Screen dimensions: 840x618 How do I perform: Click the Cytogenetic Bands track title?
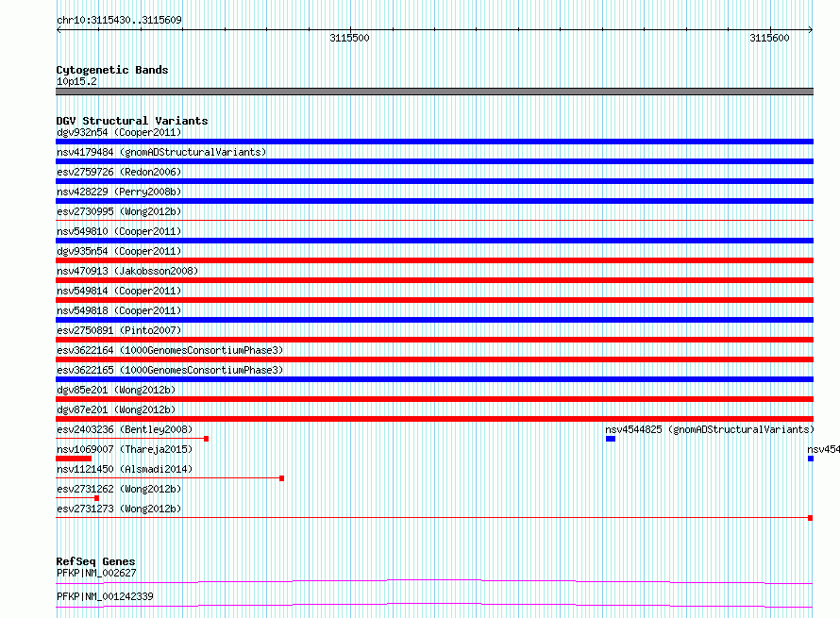(x=112, y=70)
